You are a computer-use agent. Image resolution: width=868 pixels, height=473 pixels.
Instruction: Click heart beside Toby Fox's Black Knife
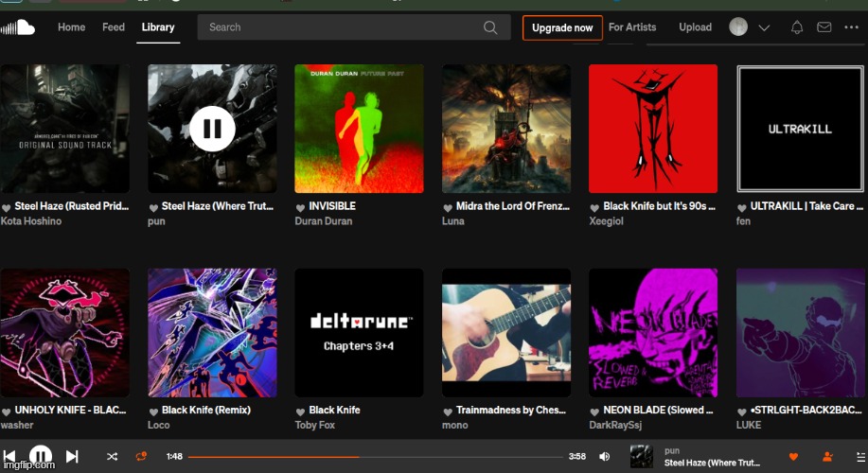pyautogui.click(x=300, y=412)
